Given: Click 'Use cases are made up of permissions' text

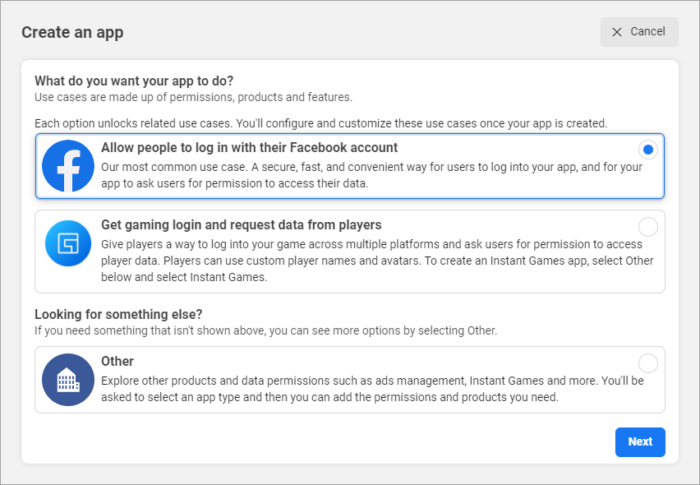Looking at the screenshot, I should [x=193, y=97].
